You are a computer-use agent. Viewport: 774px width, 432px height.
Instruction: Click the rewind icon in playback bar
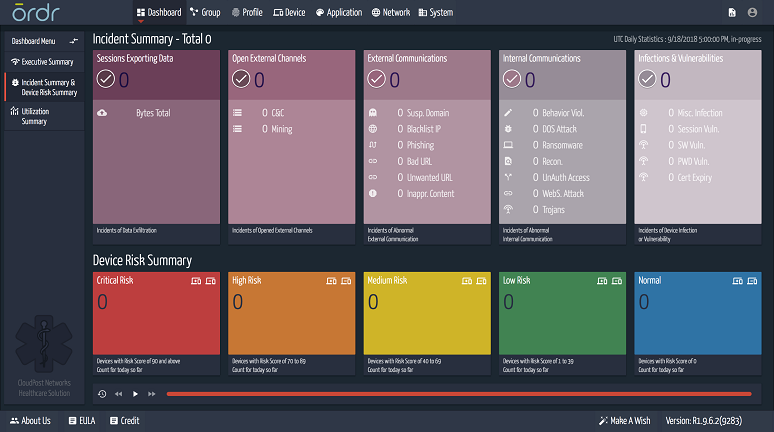(x=118, y=394)
